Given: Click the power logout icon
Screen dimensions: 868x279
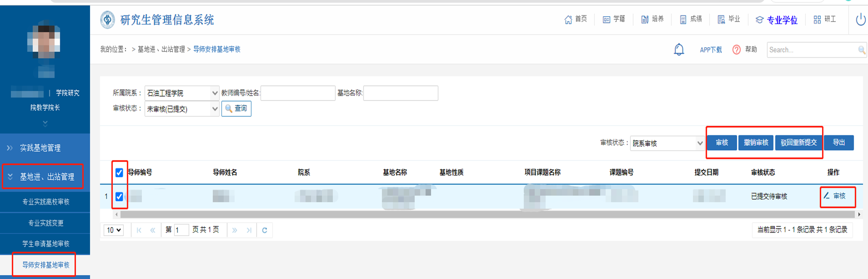Looking at the screenshot, I should tap(860, 20).
